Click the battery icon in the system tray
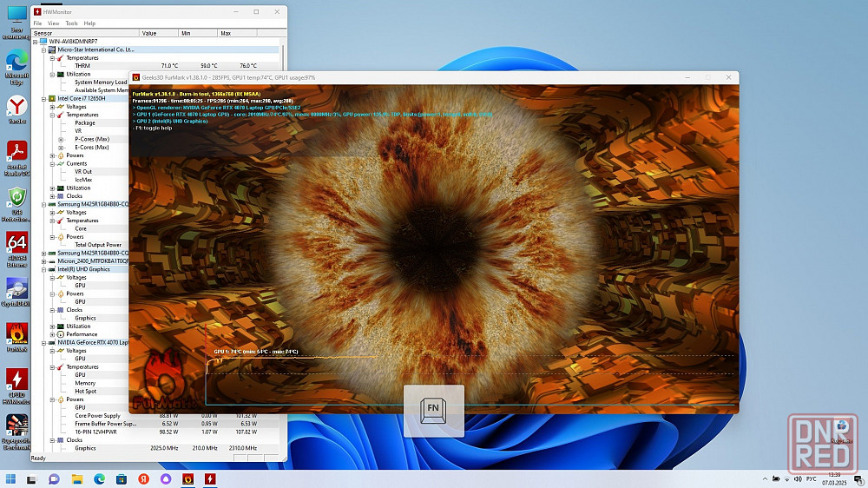 tap(776, 479)
